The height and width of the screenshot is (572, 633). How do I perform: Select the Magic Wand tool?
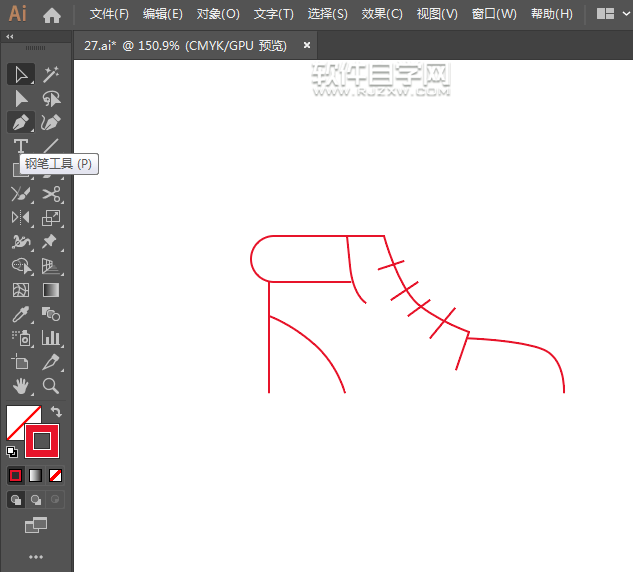coord(51,74)
